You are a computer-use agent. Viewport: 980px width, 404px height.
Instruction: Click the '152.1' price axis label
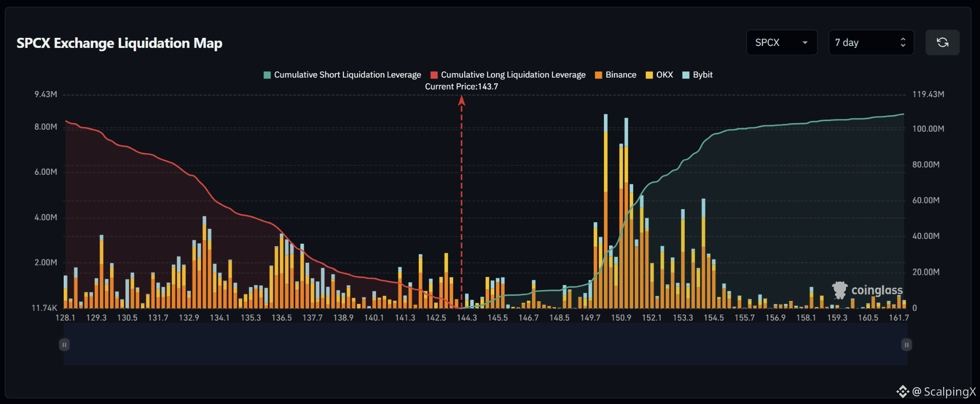point(652,317)
